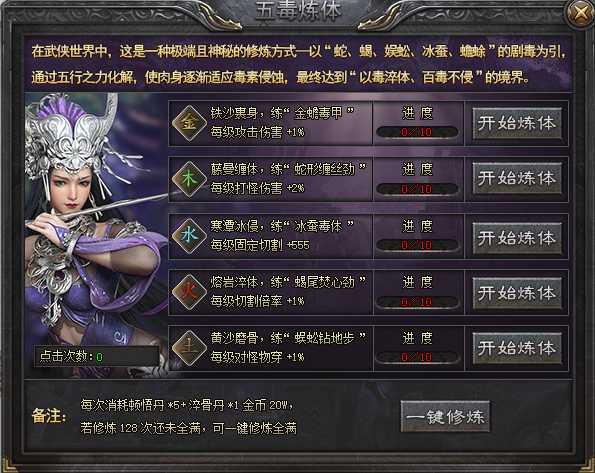595x473 pixels.
Task: Start 炼体 for 蛇形缠丝劲 row
Action: click(517, 178)
